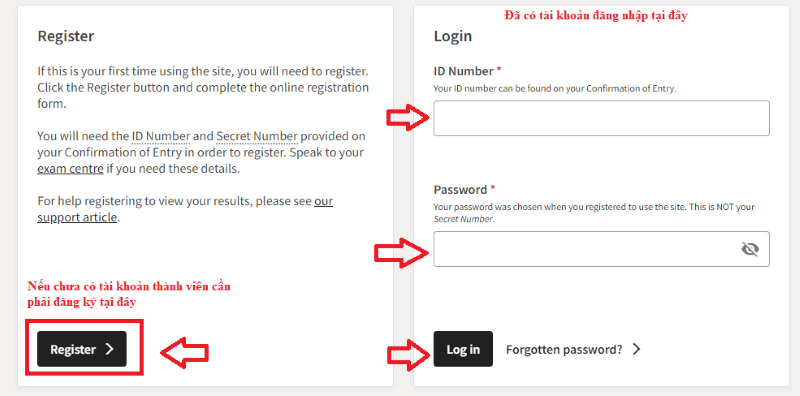The height and width of the screenshot is (396, 800).
Task: Click red arrow pointing at ID field
Action: (x=407, y=118)
